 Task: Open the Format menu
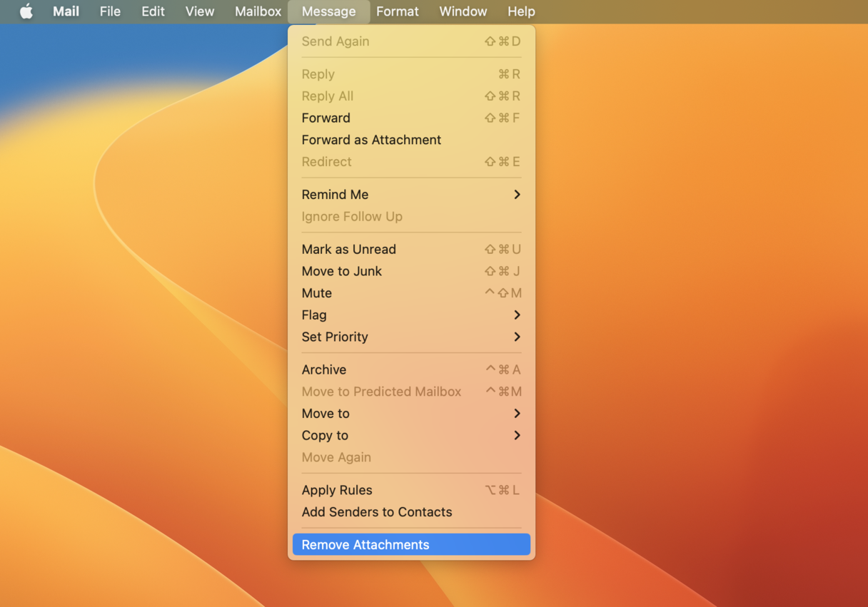click(398, 11)
